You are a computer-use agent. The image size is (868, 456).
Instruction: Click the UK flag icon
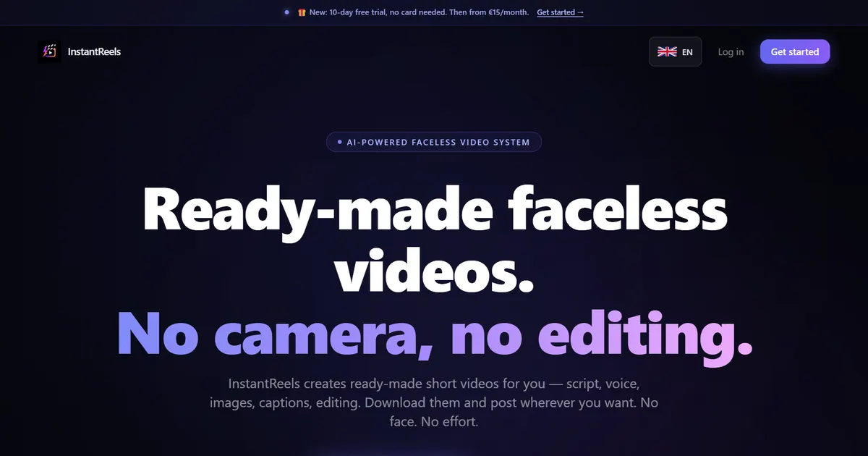tap(667, 51)
